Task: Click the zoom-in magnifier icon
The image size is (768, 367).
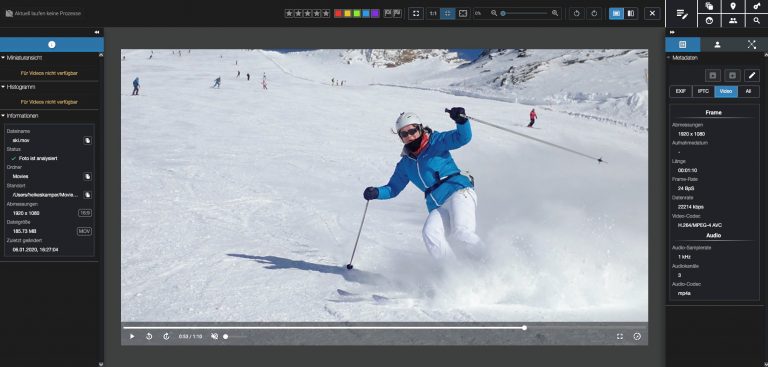Action: click(555, 14)
